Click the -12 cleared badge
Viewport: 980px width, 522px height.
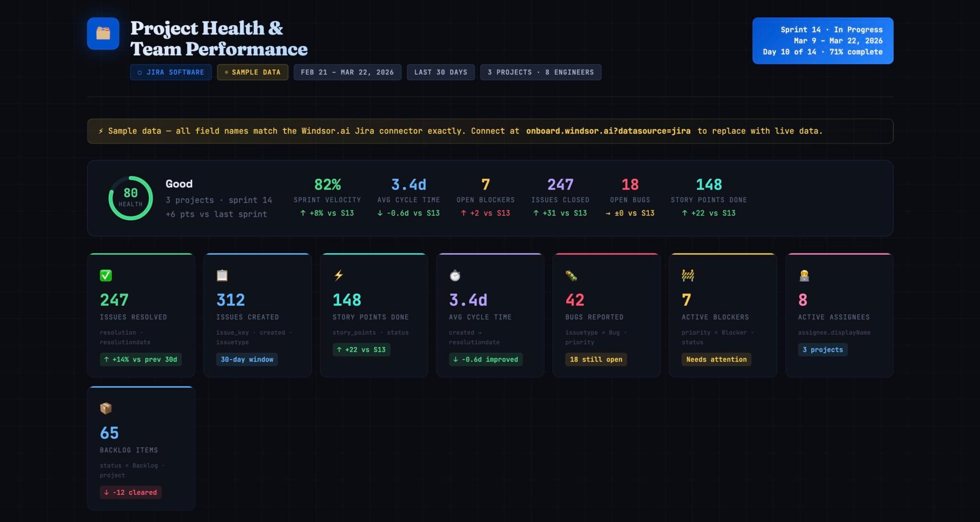tap(131, 493)
